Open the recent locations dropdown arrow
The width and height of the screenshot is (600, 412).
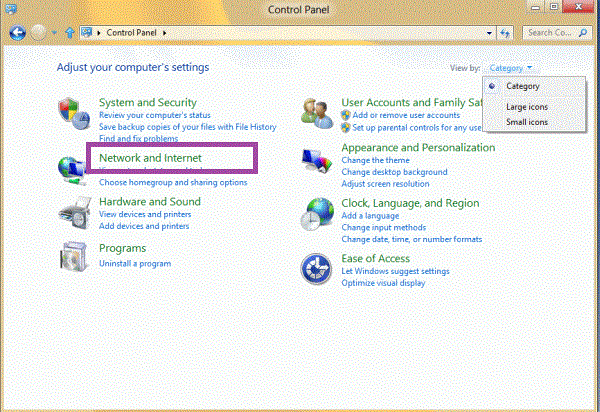(54, 33)
